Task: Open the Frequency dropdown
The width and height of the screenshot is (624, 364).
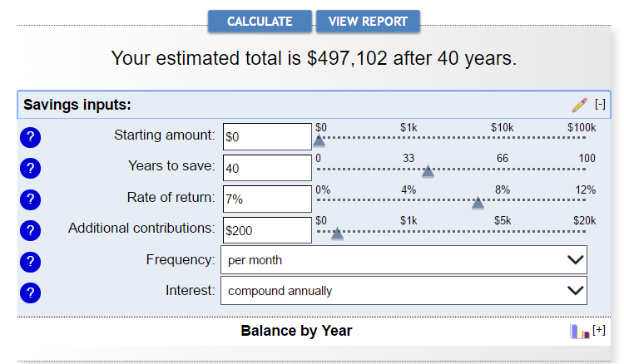Action: [404, 260]
